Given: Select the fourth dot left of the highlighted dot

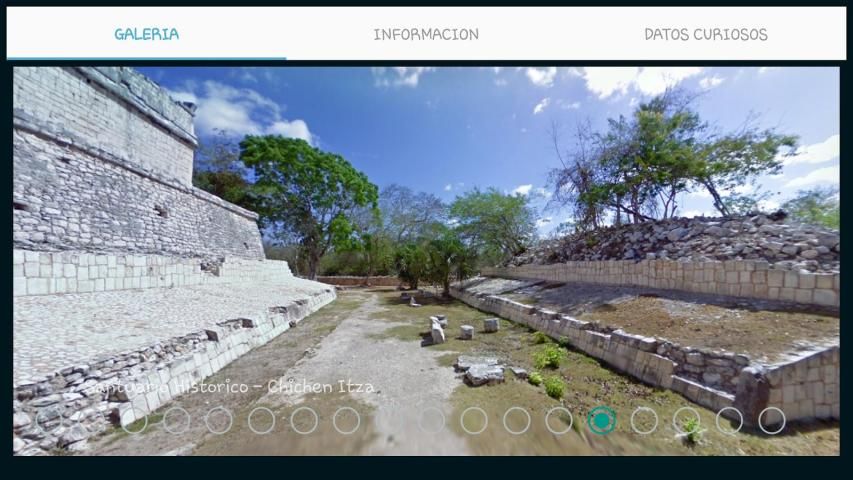Looking at the screenshot, I should tap(432, 420).
